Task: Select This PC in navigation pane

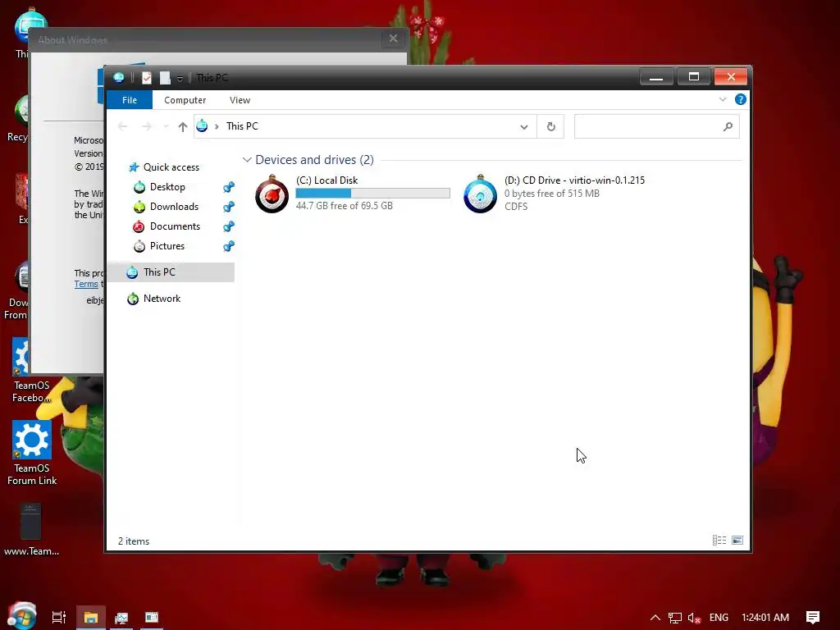Action: click(x=171, y=272)
